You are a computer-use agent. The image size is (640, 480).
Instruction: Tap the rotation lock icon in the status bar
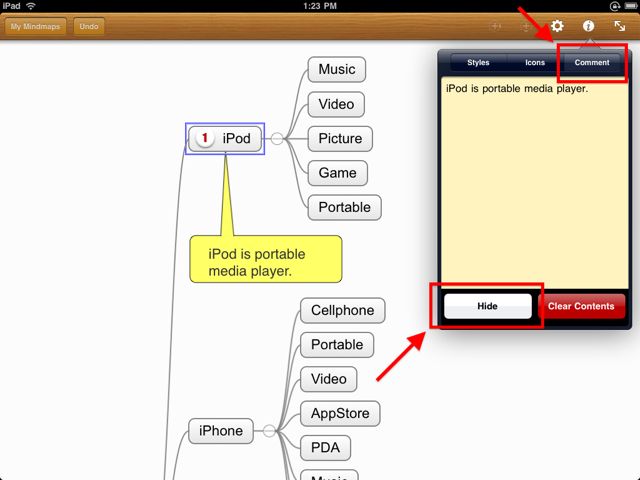pos(615,6)
